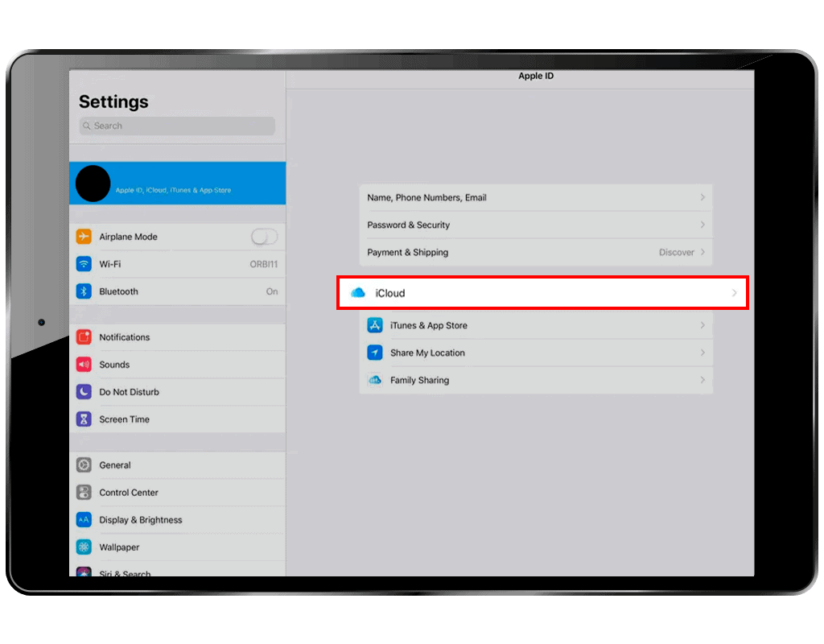Open Wallpaper settings

(x=178, y=547)
